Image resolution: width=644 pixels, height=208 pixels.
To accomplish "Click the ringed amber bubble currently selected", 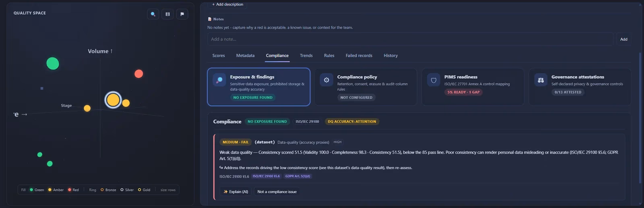I will coord(113,100).
